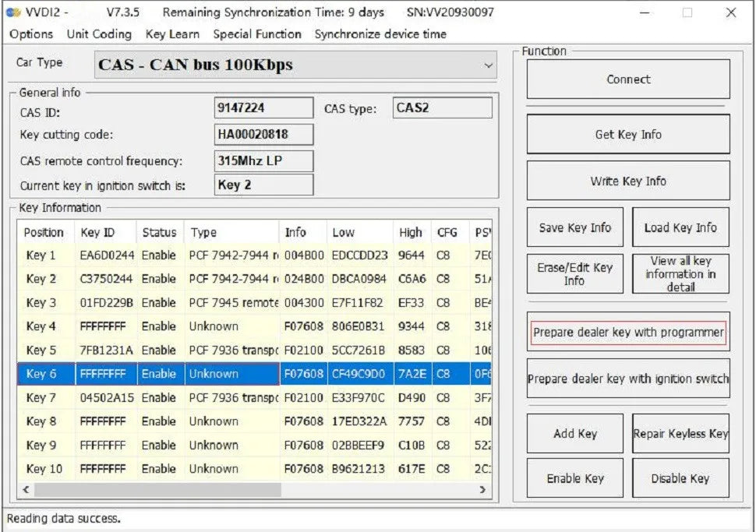Click the Add Key button

tap(575, 433)
